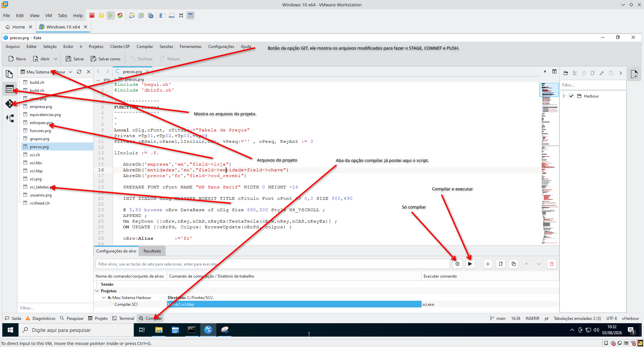Toggle the Harbour checkbox in right panel
The width and height of the screenshot is (644, 347).
point(571,96)
